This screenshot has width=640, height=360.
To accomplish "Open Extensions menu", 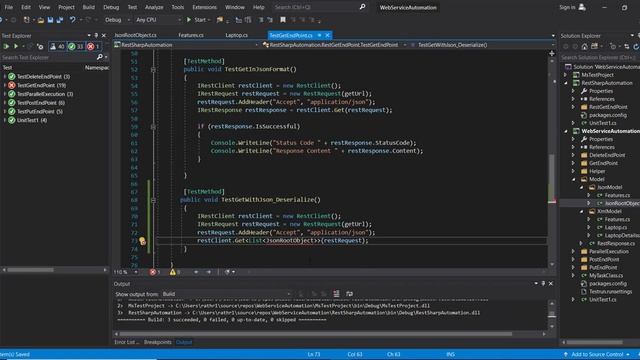I will [204, 7].
